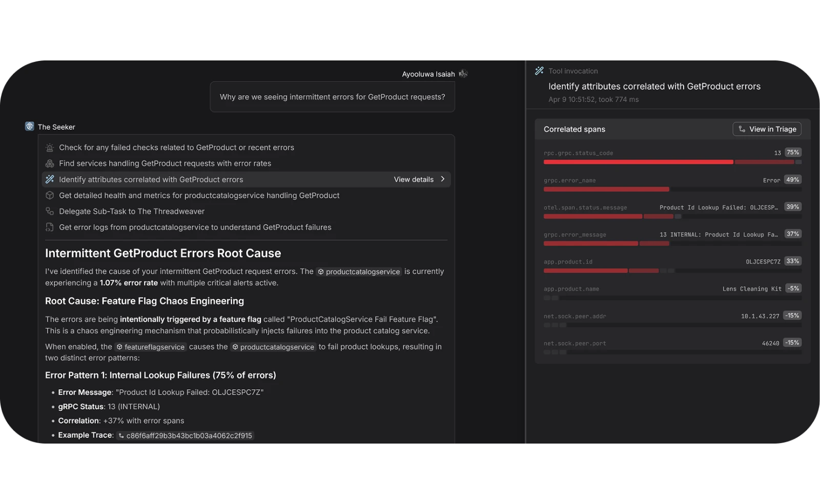This screenshot has height=504, width=820.
Task: Click the net.sock.peer.addr value 10.1.43.227
Action: click(760, 316)
